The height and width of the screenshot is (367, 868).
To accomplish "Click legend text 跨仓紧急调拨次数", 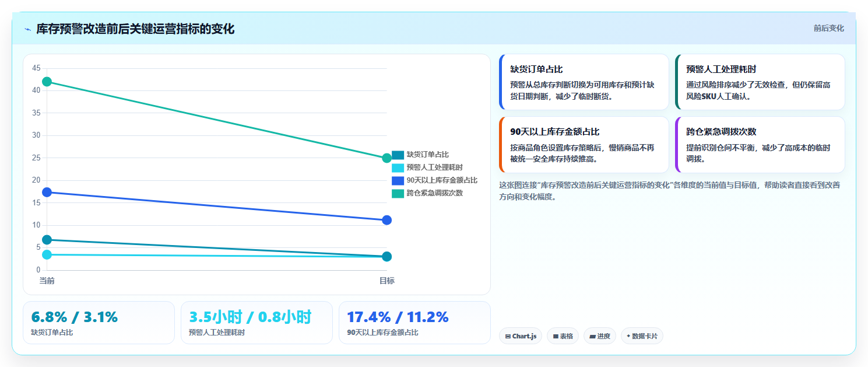I will click(435, 193).
